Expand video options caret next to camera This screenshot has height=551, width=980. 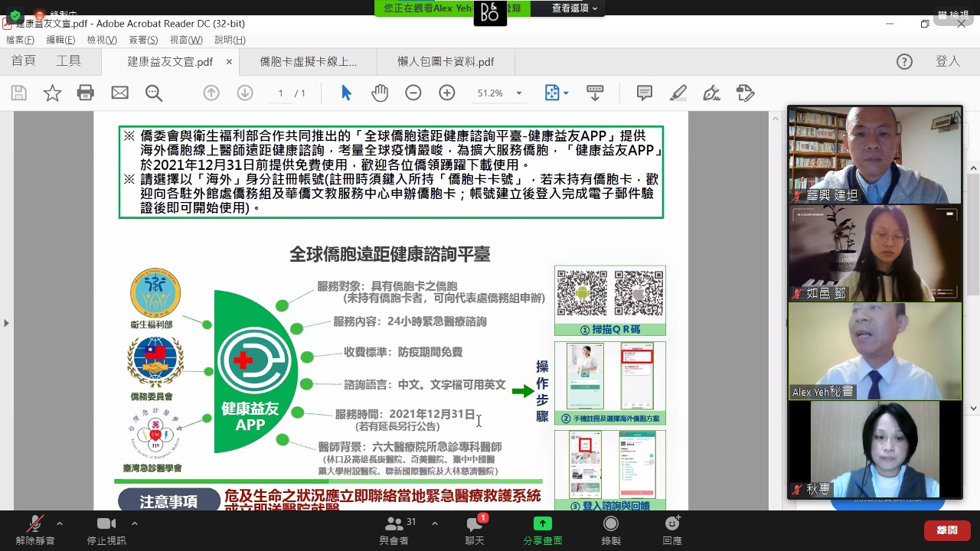pyautogui.click(x=135, y=524)
